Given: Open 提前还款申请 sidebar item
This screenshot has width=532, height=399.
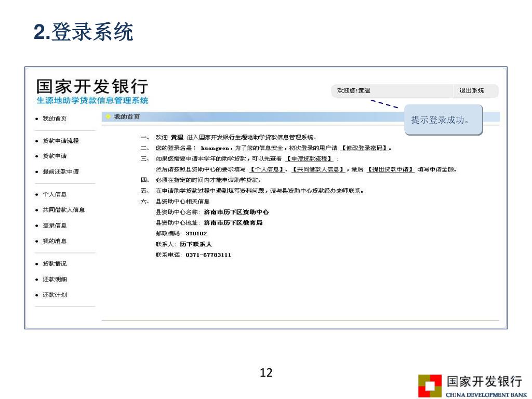Looking at the screenshot, I should [x=60, y=171].
